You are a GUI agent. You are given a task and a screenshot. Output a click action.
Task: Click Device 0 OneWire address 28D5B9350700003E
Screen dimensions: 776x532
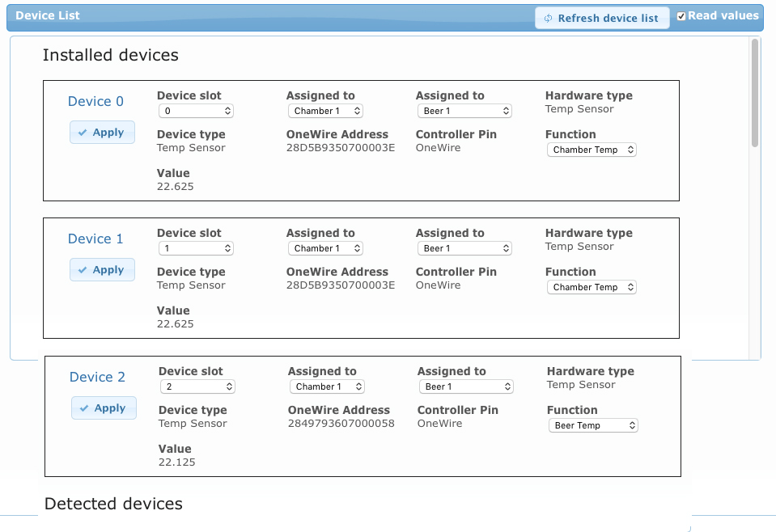341,148
